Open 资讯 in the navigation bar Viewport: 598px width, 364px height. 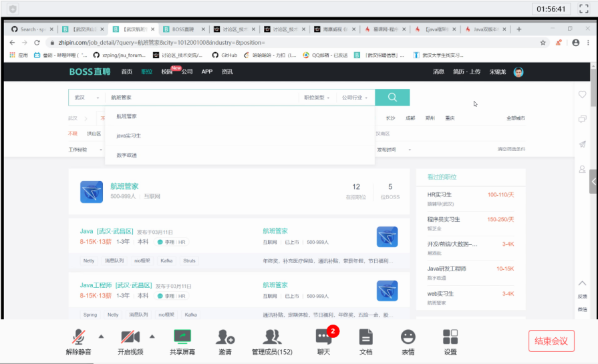[x=227, y=71]
